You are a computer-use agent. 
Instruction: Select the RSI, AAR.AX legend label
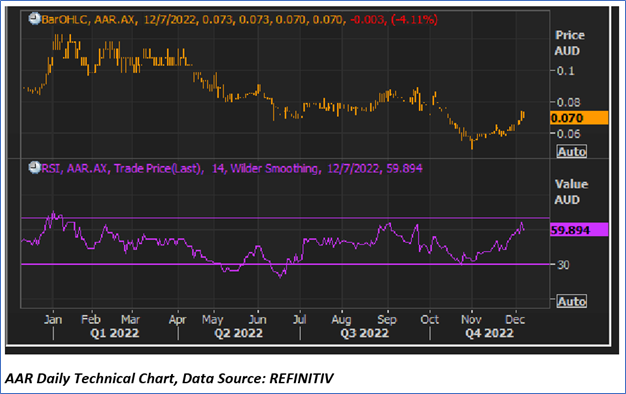(75, 168)
